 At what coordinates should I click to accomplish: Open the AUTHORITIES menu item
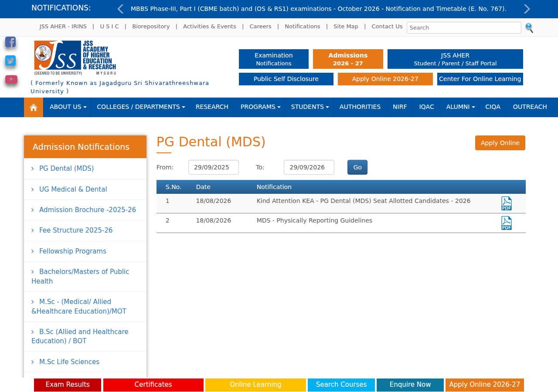(360, 107)
